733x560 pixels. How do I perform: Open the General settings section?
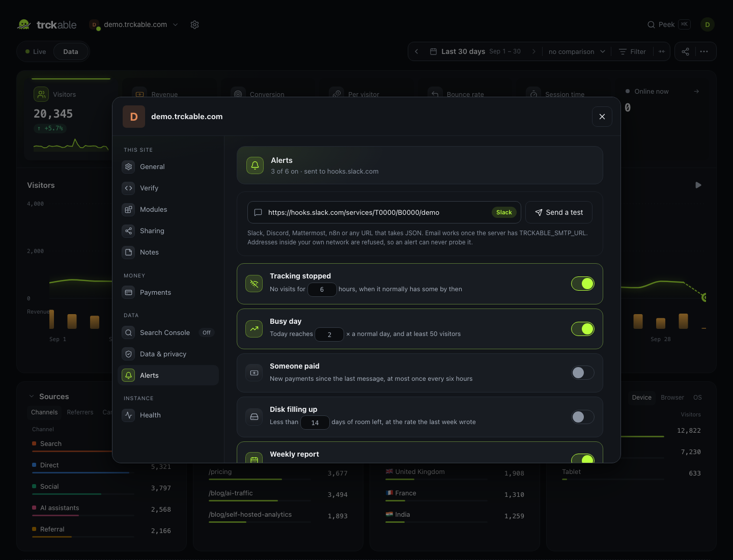click(168, 166)
